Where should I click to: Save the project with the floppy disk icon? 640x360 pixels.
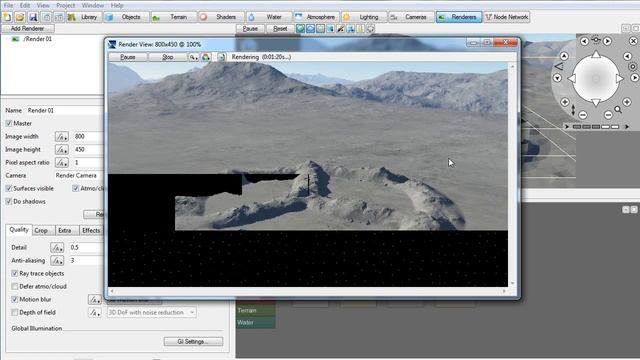click(33, 17)
